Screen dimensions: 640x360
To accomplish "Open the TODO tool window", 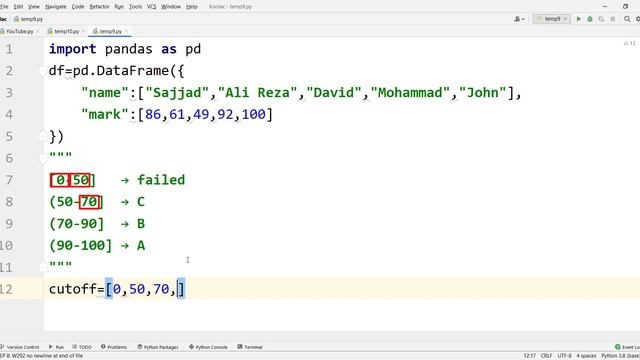I will pyautogui.click(x=82, y=347).
